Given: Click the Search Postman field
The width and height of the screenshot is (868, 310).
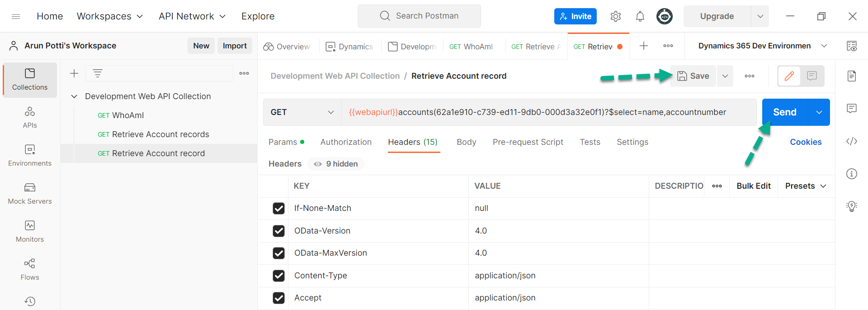Looking at the screenshot, I should 419,16.
